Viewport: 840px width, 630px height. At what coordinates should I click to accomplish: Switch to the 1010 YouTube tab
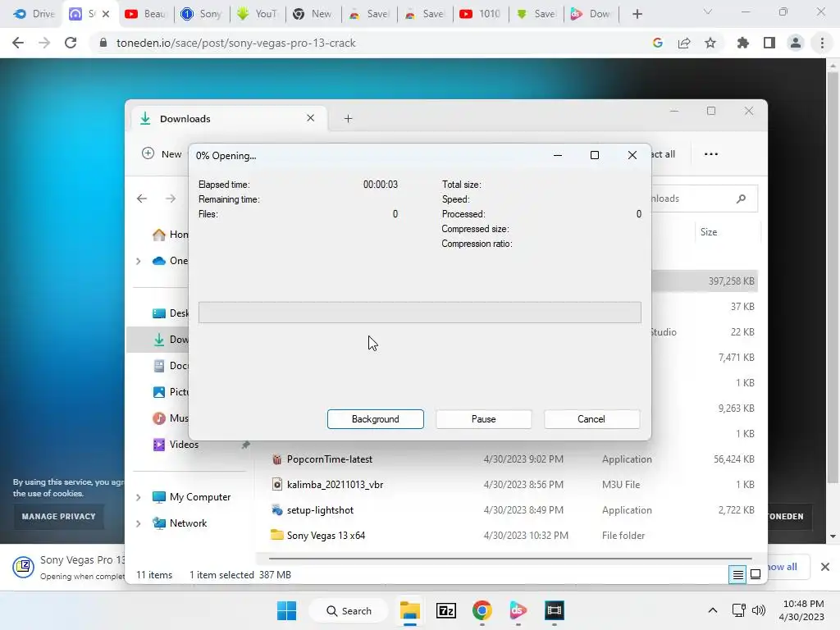pyautogui.click(x=481, y=14)
